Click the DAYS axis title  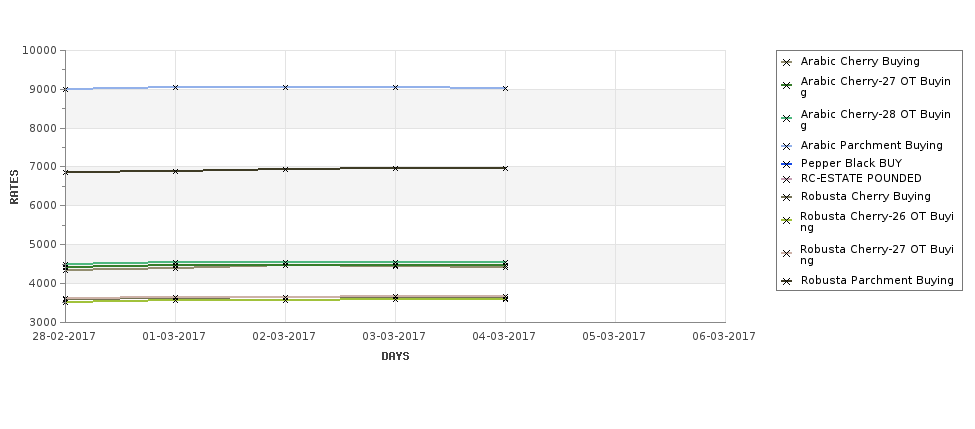pyautogui.click(x=395, y=356)
